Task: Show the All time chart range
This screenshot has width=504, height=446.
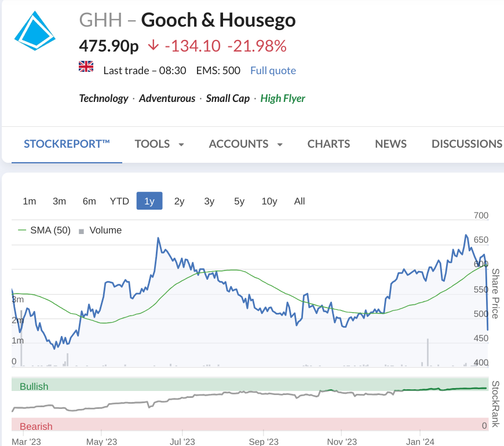Action: [300, 201]
